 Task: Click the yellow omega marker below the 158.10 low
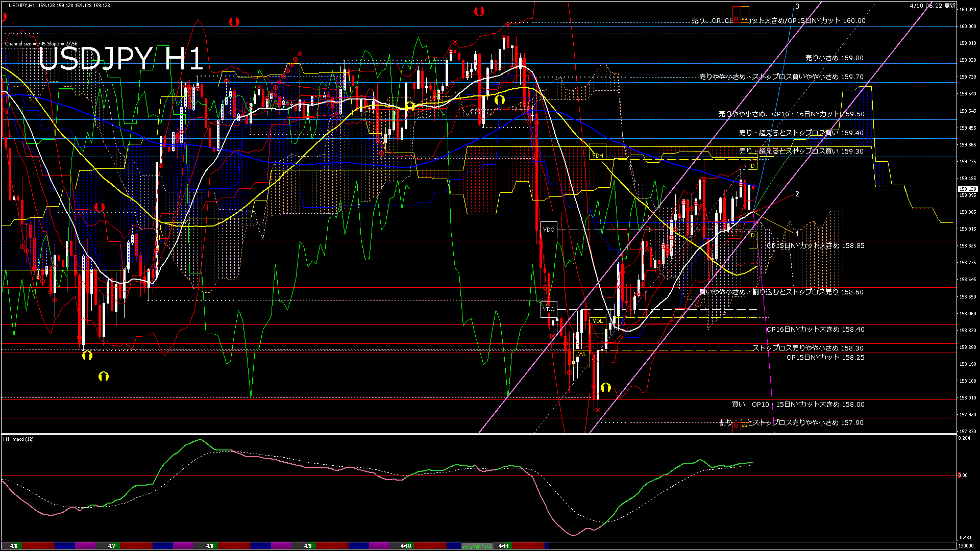tap(605, 388)
